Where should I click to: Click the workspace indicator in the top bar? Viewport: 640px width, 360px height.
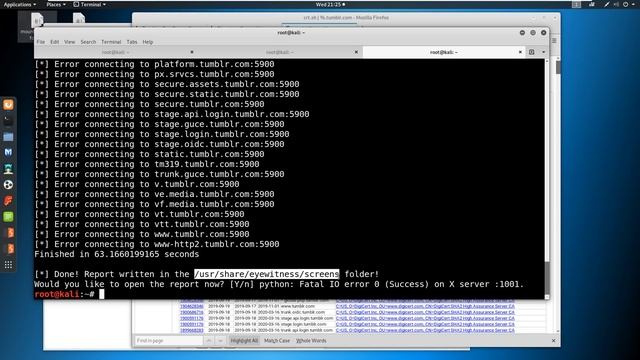[x=576, y=4]
